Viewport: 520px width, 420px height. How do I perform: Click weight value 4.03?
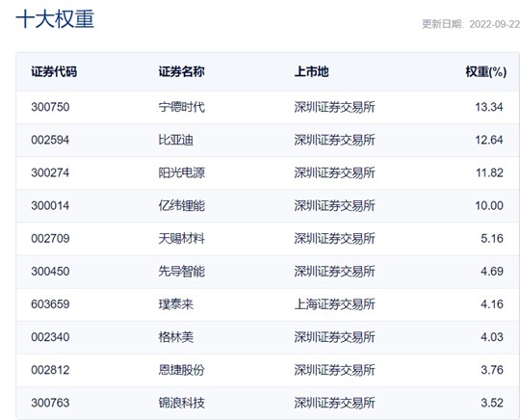pos(492,337)
